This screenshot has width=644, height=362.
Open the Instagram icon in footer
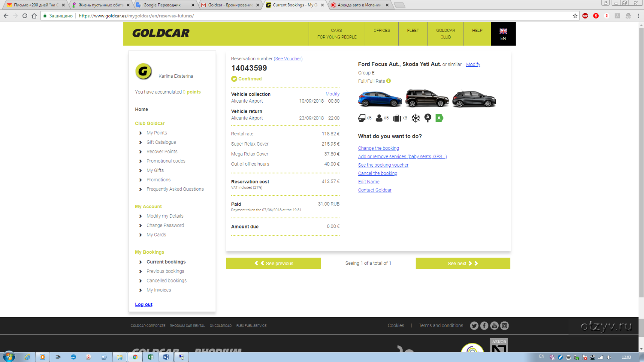(x=505, y=325)
